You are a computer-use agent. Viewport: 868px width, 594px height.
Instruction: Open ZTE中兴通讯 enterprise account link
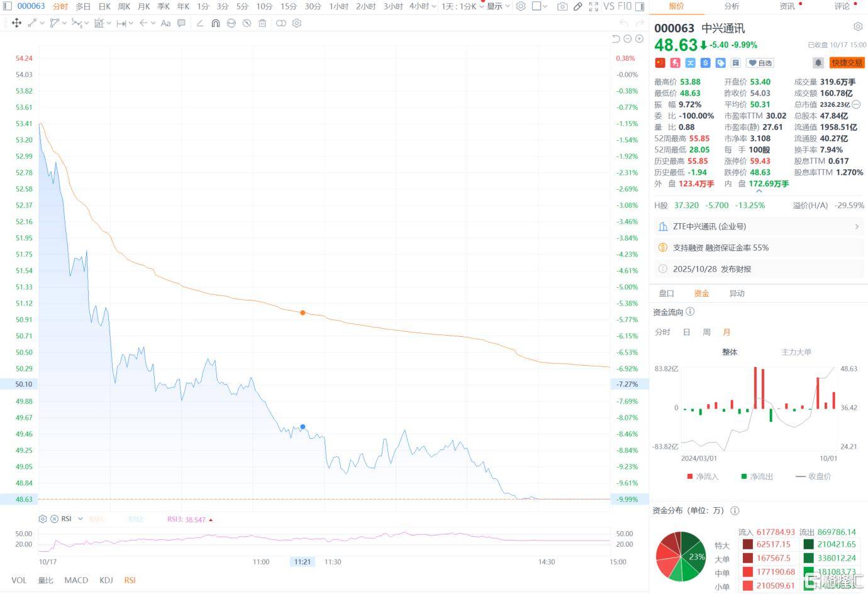[759, 226]
